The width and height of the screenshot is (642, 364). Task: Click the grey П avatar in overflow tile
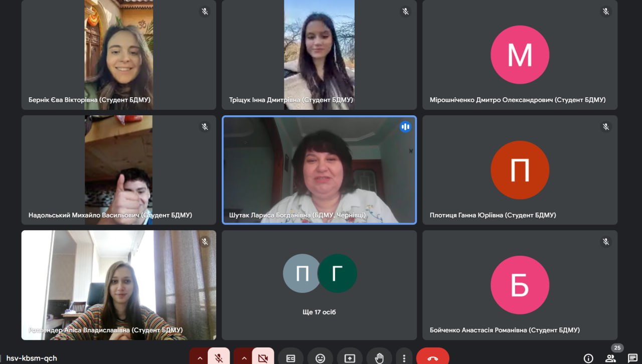point(302,273)
